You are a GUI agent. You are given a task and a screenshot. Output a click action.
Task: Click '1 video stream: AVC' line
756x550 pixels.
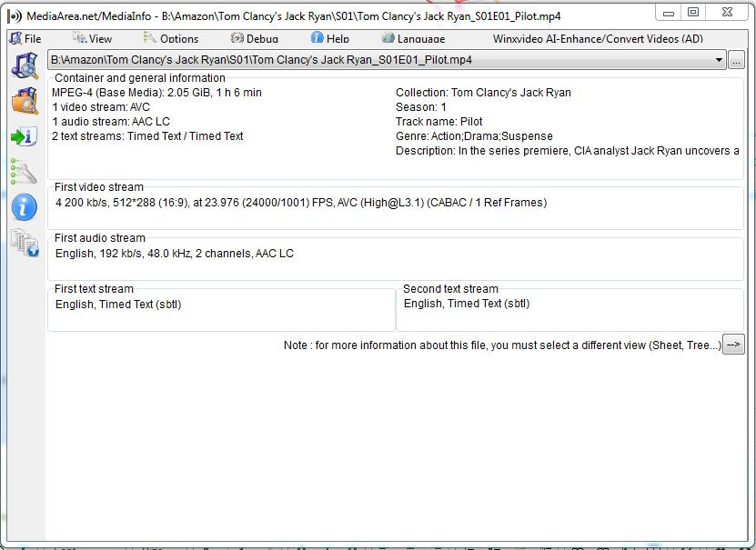coord(101,107)
